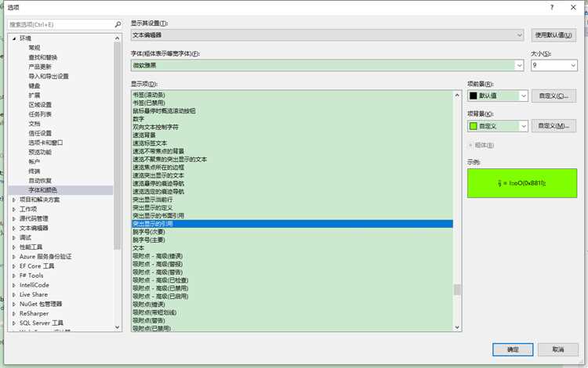Toggle the 粗体(B) checkbox
Screen dimensions: 588x368
tap(470, 146)
